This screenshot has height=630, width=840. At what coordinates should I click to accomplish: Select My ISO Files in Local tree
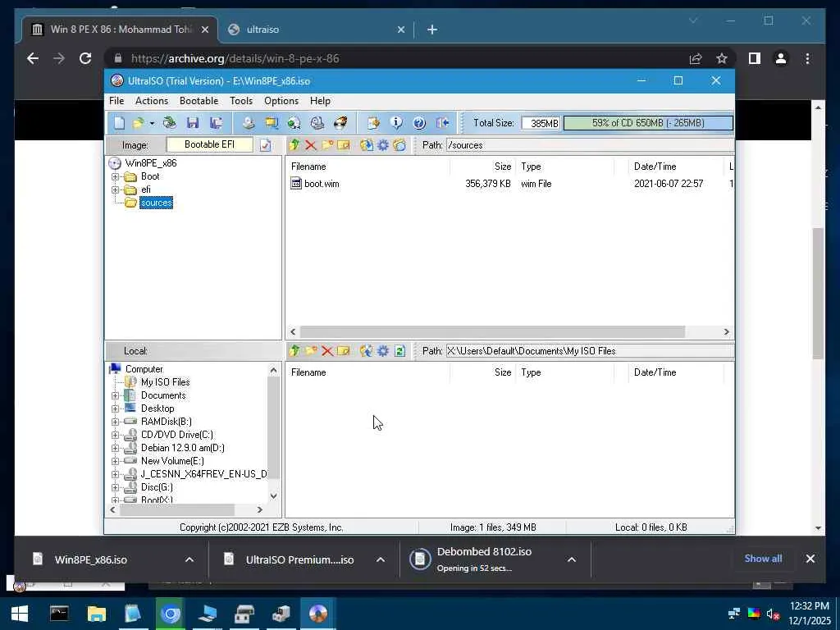(165, 382)
